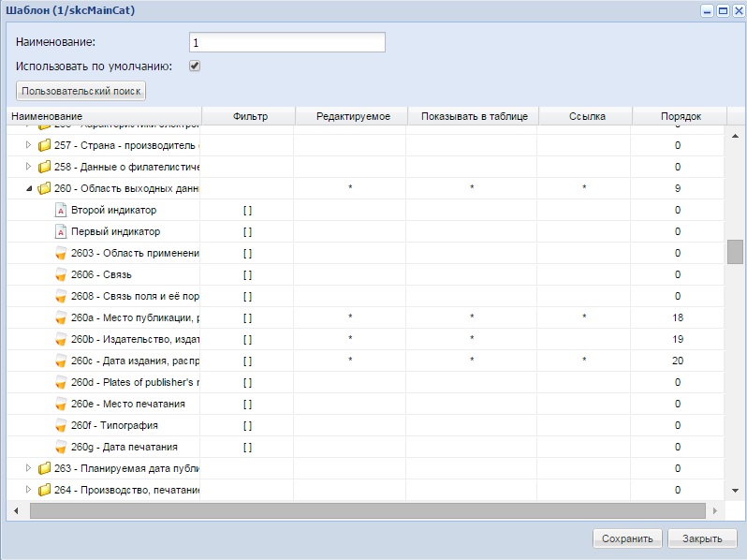Click subfield icon of 2603 - Область применения

tap(61, 253)
